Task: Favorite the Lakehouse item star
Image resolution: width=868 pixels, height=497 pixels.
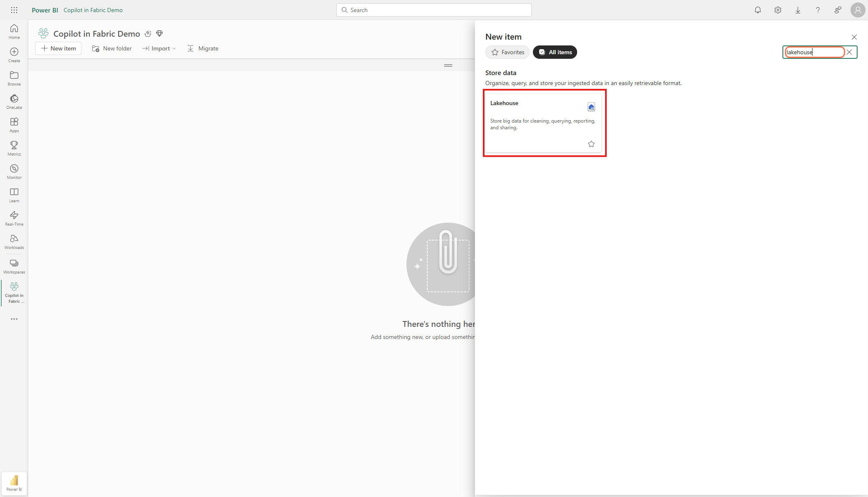Action: [591, 144]
